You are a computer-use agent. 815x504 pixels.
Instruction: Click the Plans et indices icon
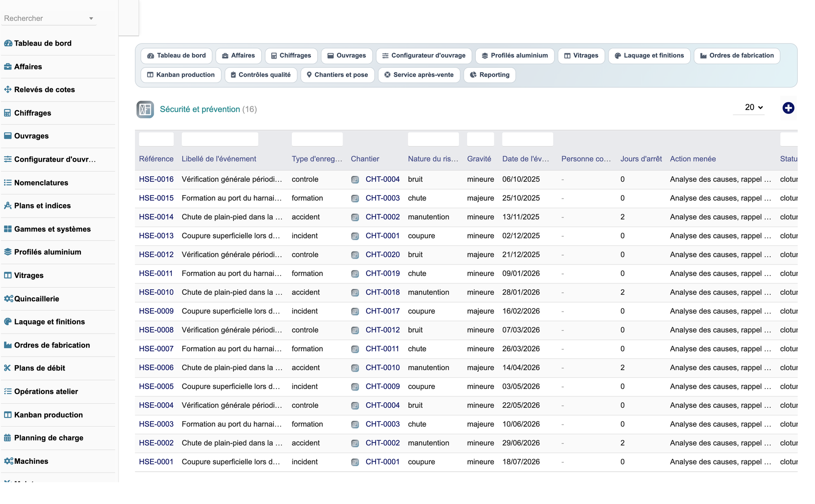coord(8,206)
